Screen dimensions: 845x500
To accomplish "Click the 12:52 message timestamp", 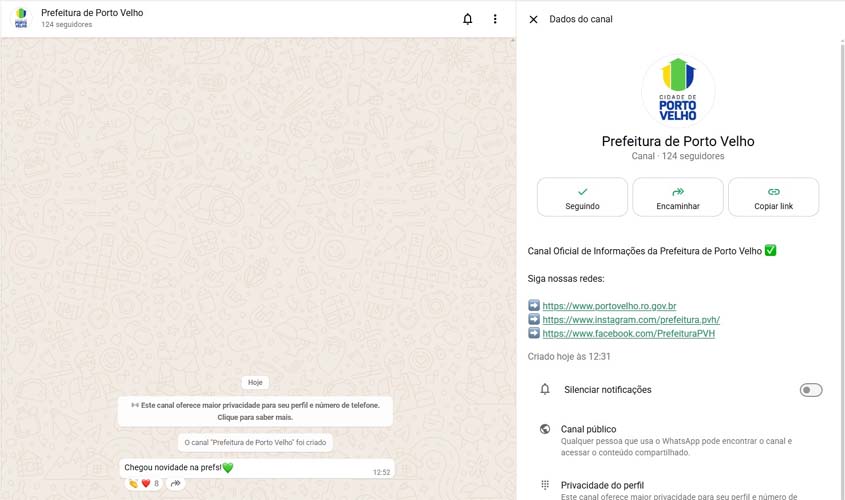I will pos(382,473).
